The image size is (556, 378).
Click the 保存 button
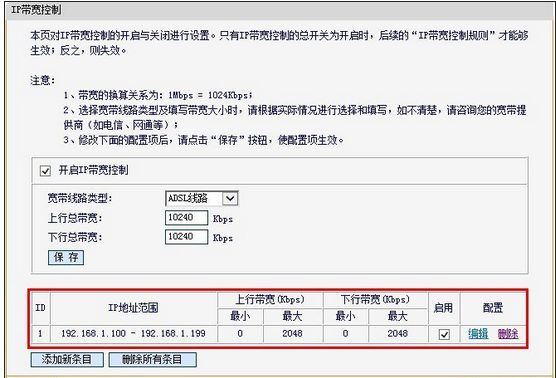pyautogui.click(x=66, y=257)
